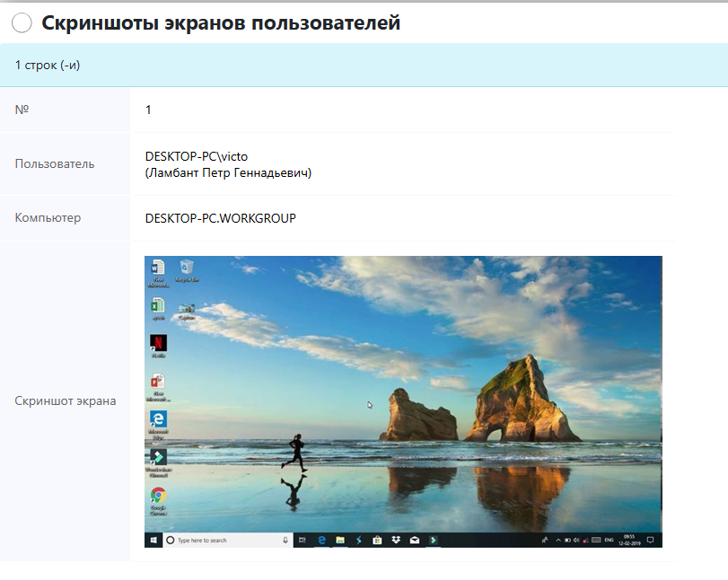Open Microsoft Store from the taskbar
This screenshot has height=580, width=728.
pyautogui.click(x=377, y=540)
